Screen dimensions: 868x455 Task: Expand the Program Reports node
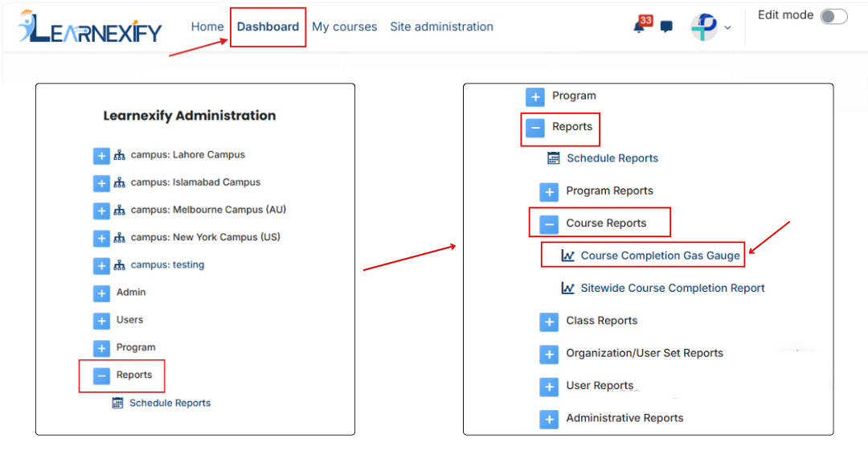tap(549, 192)
